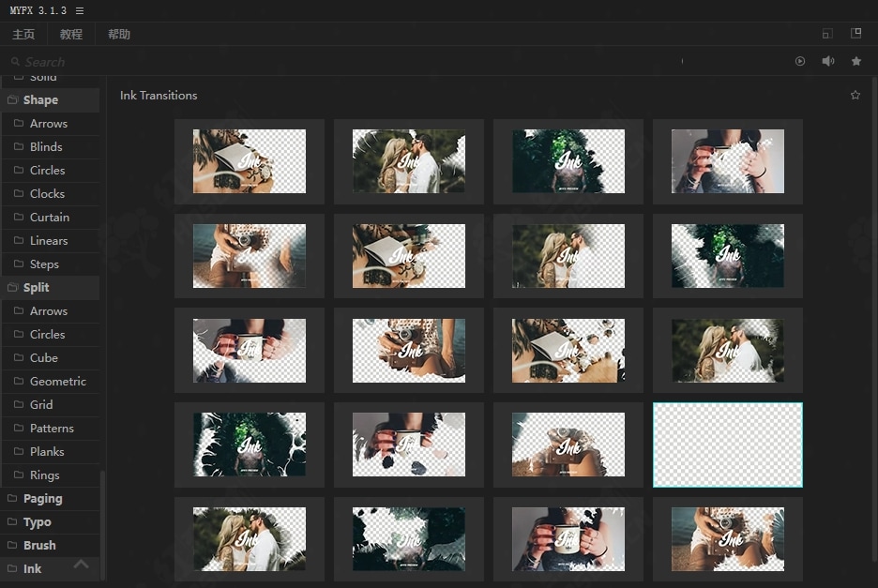
Task: Select the Blinds category
Action: pos(51,146)
